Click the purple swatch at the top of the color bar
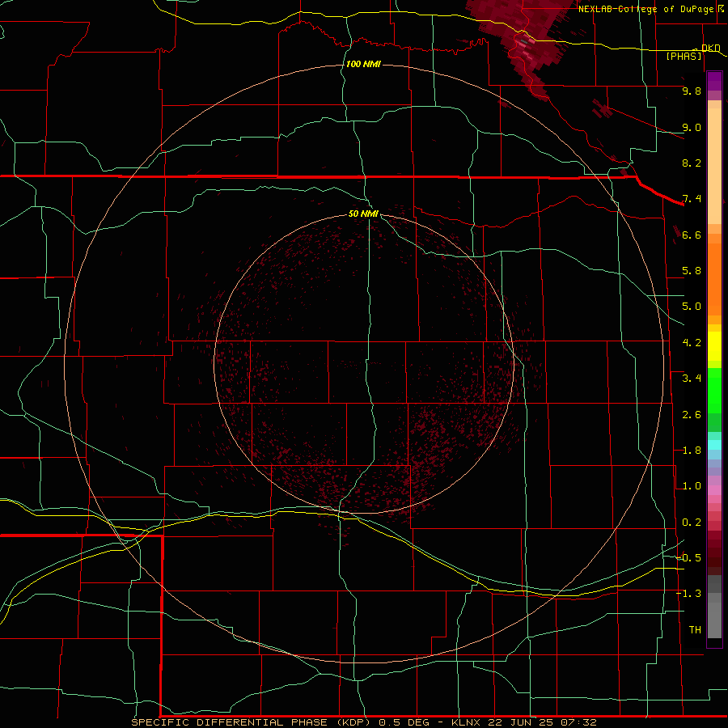Viewport: 728px width, 728px height. coord(714,81)
